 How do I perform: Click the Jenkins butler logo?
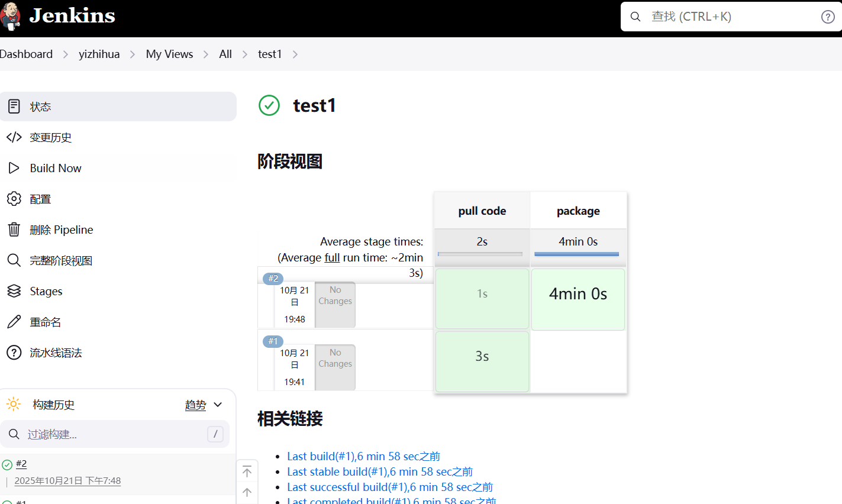pos(9,17)
